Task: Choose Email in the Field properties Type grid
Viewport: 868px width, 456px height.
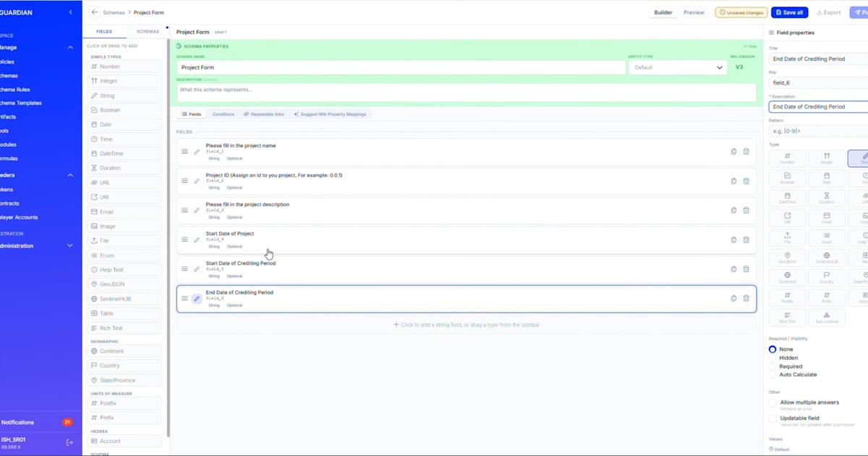Action: [x=827, y=218]
